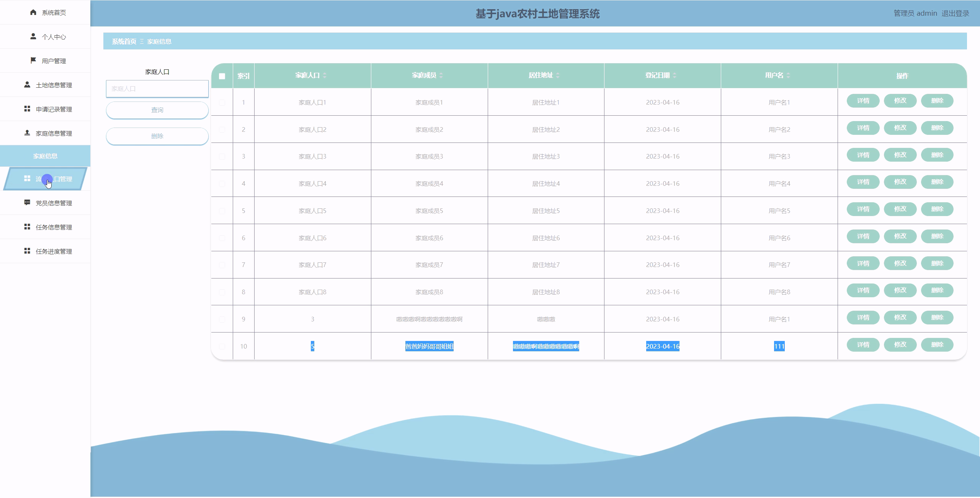This screenshot has height=498, width=980.
Task: Click the 申请记录管理 grid icon
Action: (27, 109)
